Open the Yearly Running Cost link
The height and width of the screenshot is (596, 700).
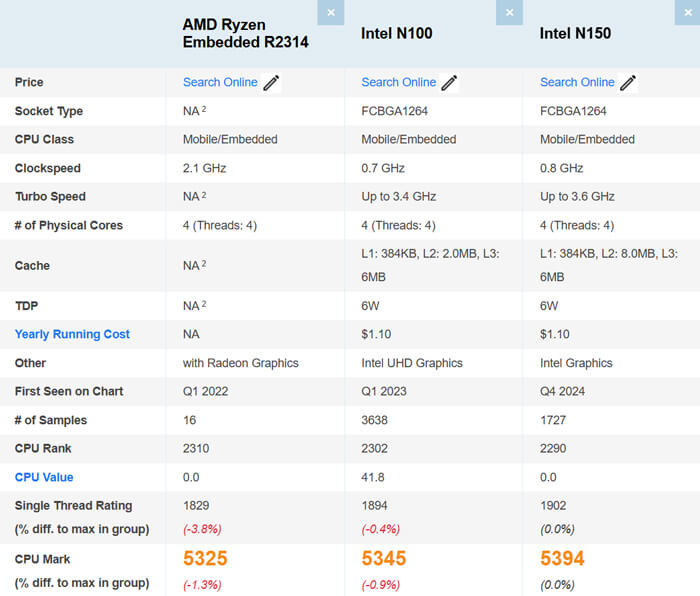point(72,334)
